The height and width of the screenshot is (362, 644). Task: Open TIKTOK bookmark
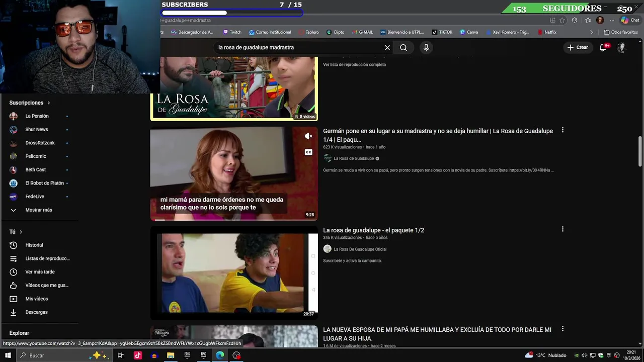[x=442, y=32]
